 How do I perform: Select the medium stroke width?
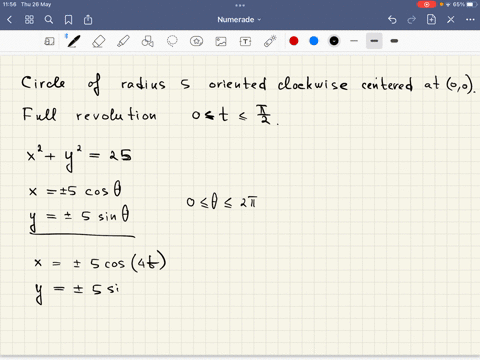pyautogui.click(x=374, y=41)
